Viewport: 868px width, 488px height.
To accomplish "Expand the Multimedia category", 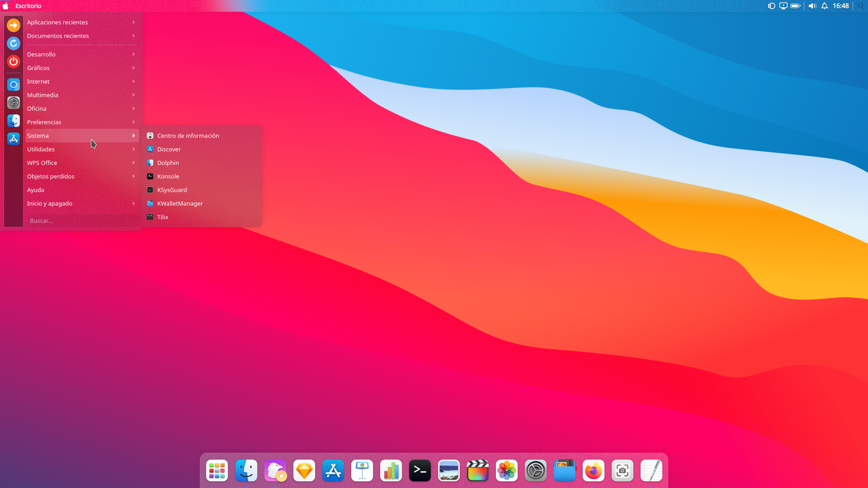I will pyautogui.click(x=82, y=95).
